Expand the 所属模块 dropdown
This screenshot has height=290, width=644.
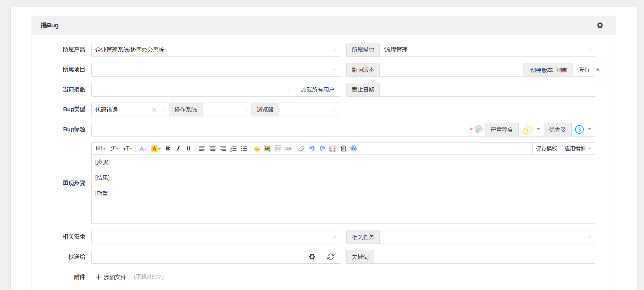[x=487, y=50]
